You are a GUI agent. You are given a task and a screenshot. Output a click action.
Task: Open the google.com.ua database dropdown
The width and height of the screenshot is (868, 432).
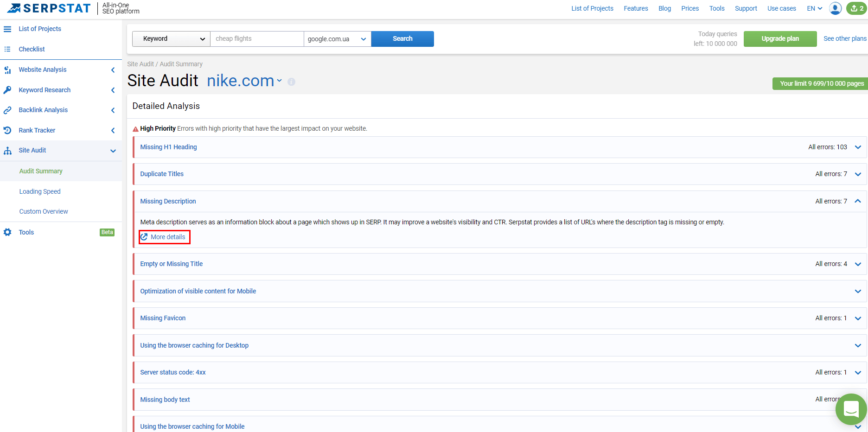[x=337, y=39]
